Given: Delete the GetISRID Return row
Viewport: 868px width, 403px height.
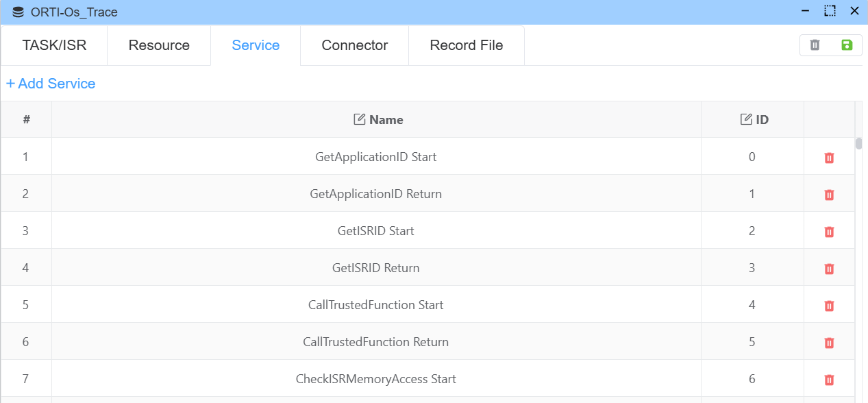Looking at the screenshot, I should pos(829,269).
